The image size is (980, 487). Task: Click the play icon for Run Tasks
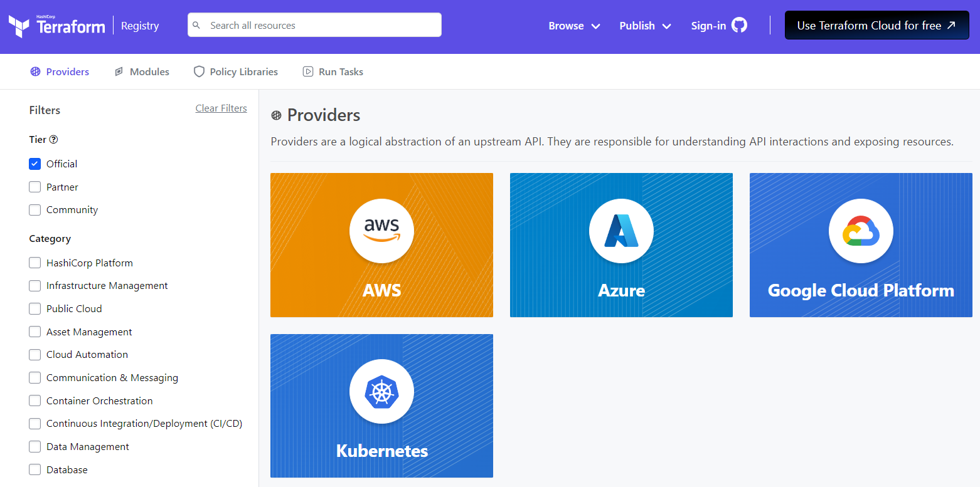tap(308, 71)
